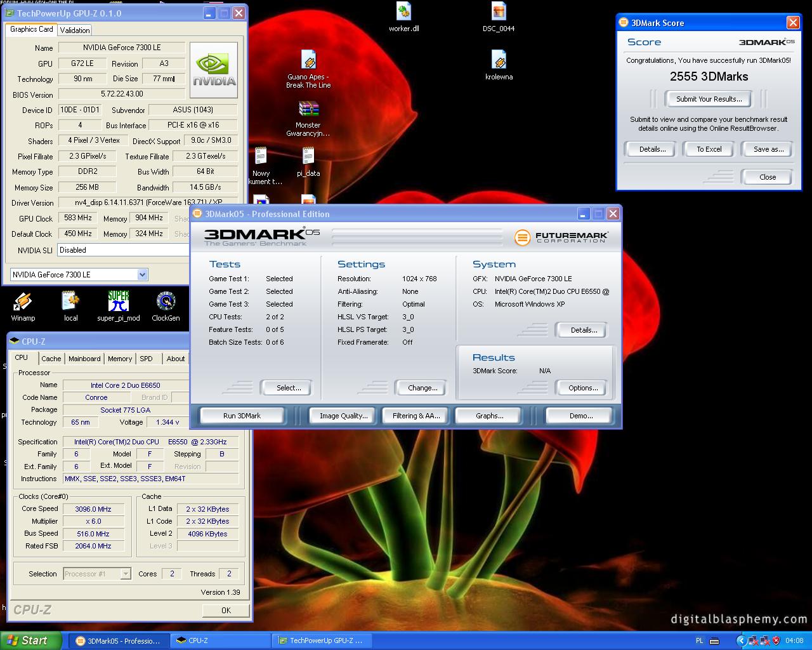
Task: Open the NVIDIA SLI dropdown field
Action: pyautogui.click(x=124, y=250)
